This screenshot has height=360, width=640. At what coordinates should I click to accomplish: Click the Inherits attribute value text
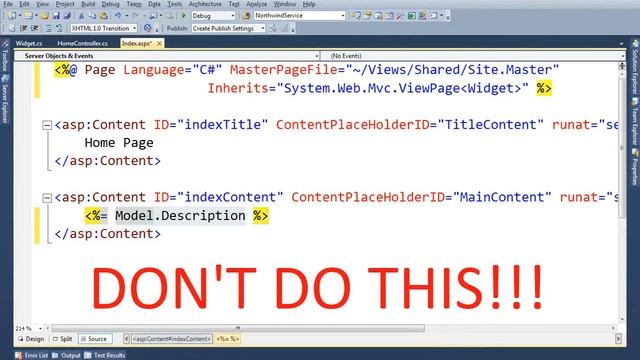(402, 88)
